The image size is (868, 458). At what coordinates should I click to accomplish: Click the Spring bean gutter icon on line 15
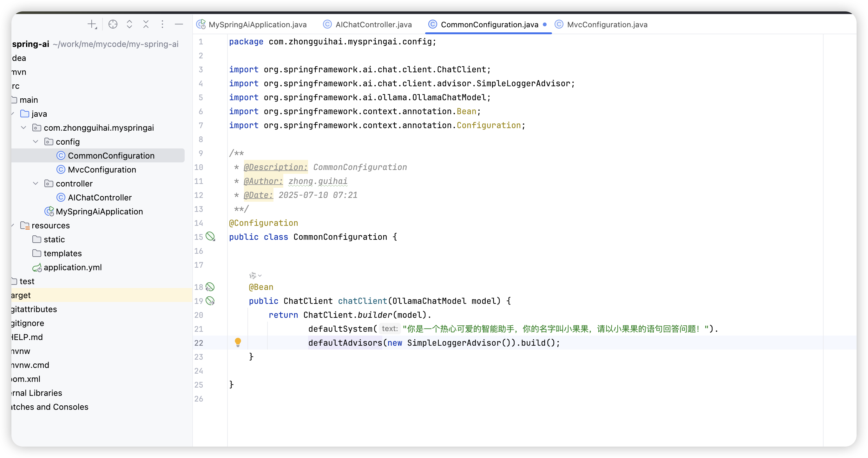coord(211,237)
